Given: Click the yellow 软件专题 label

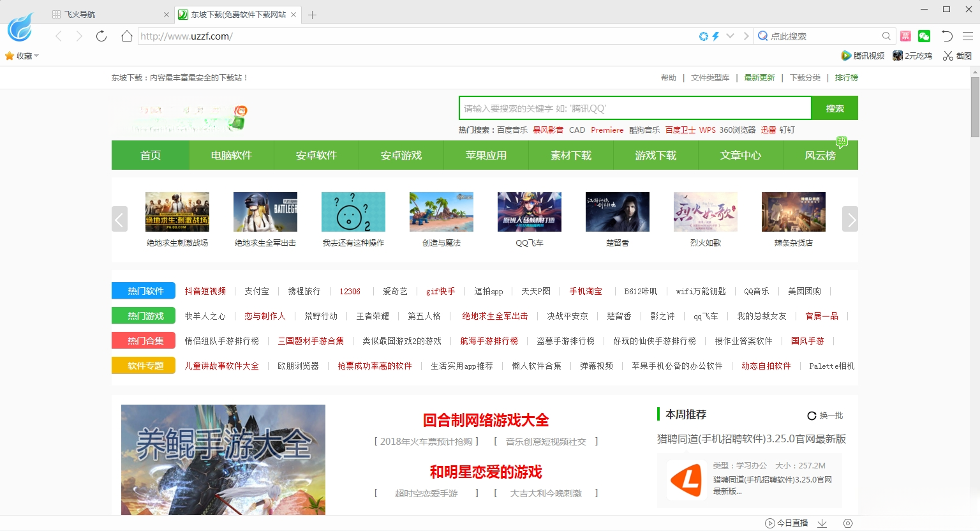Looking at the screenshot, I should tap(144, 366).
